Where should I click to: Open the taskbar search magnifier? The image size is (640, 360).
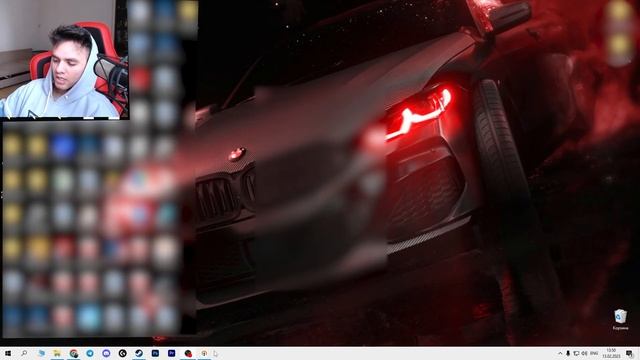tap(24, 353)
